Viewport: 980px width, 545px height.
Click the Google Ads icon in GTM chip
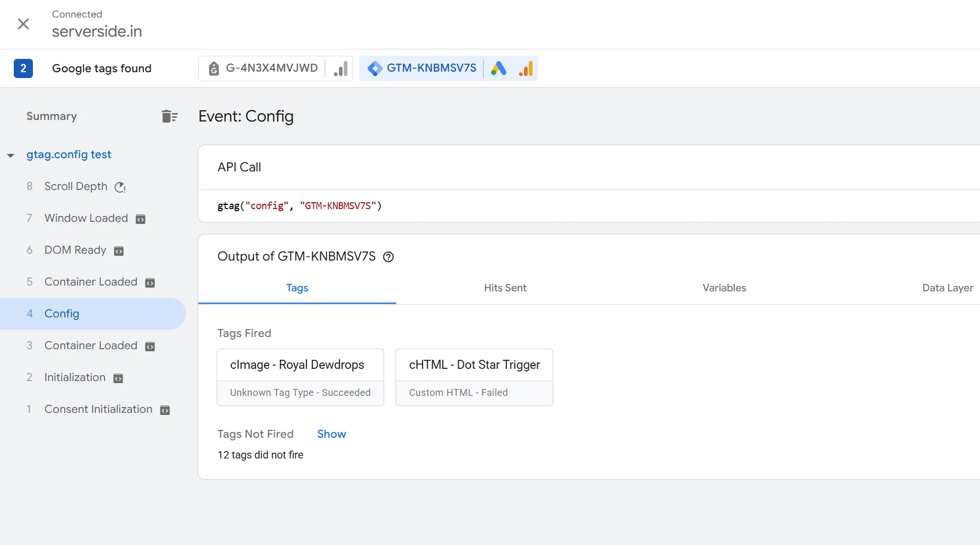tap(498, 68)
